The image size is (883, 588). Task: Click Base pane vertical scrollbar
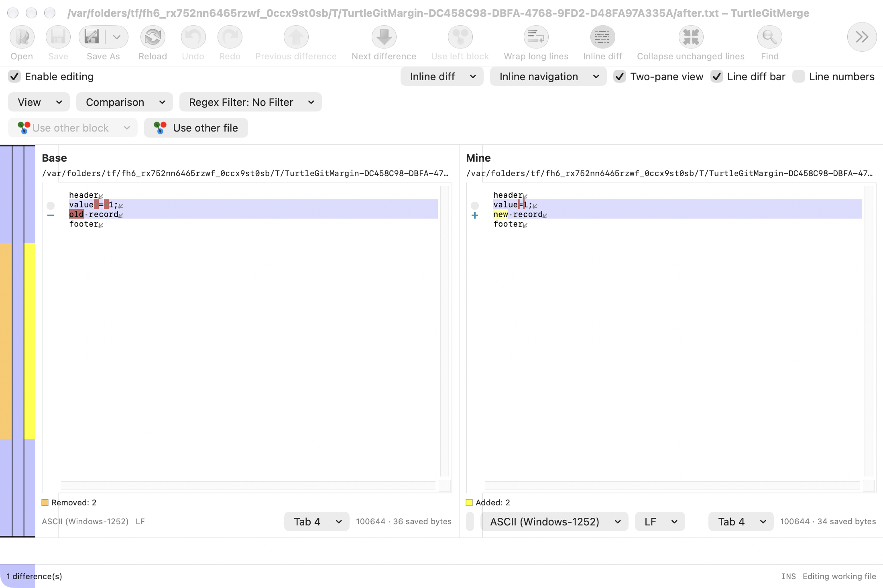click(x=445, y=331)
